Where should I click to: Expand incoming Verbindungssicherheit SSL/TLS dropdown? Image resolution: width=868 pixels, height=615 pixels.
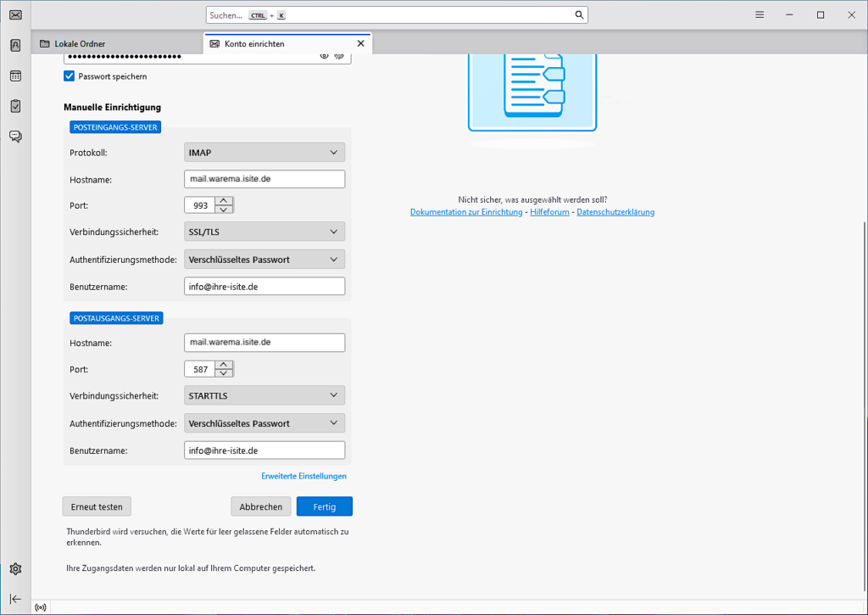264,232
